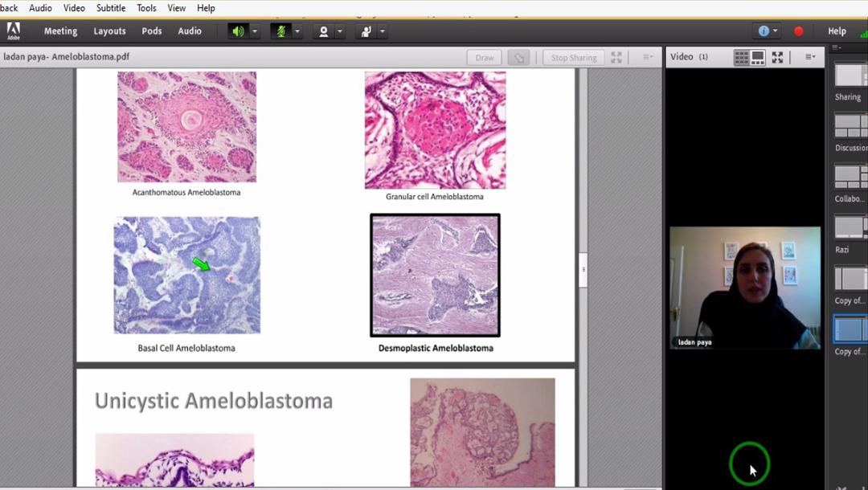This screenshot has width=868, height=490.
Task: Switch video pod to grid view
Action: click(x=742, y=57)
